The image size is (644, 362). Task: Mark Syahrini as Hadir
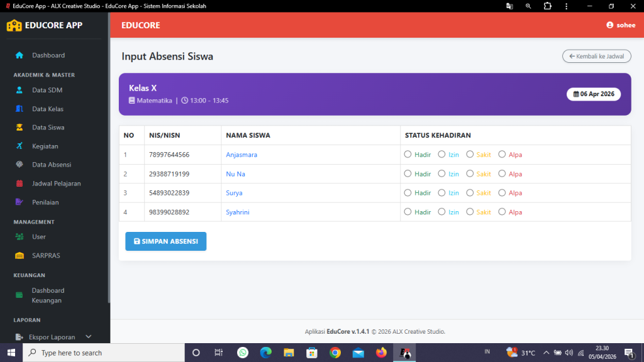[x=408, y=212]
